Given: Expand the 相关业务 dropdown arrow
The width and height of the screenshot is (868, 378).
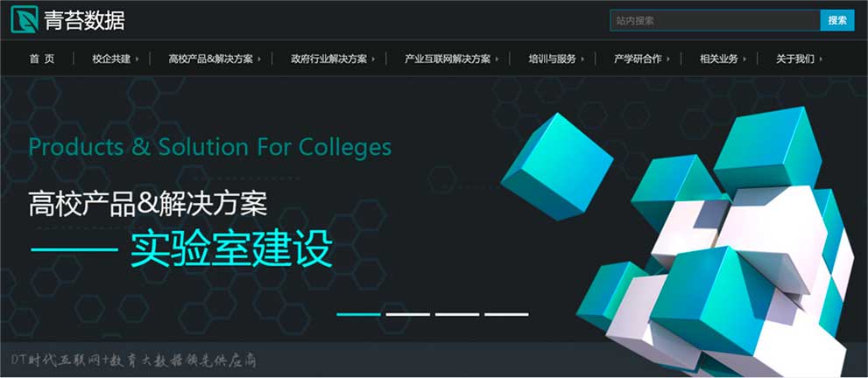Looking at the screenshot, I should coord(745,59).
